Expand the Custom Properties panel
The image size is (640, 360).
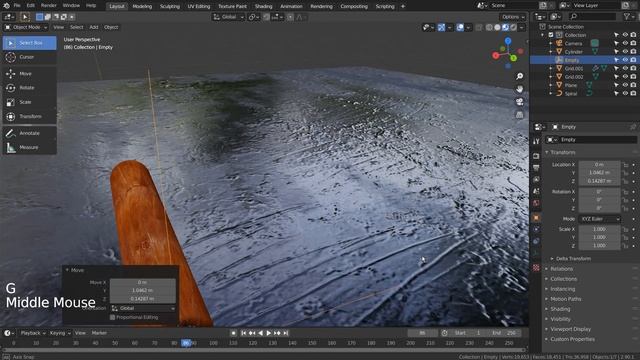(x=572, y=339)
